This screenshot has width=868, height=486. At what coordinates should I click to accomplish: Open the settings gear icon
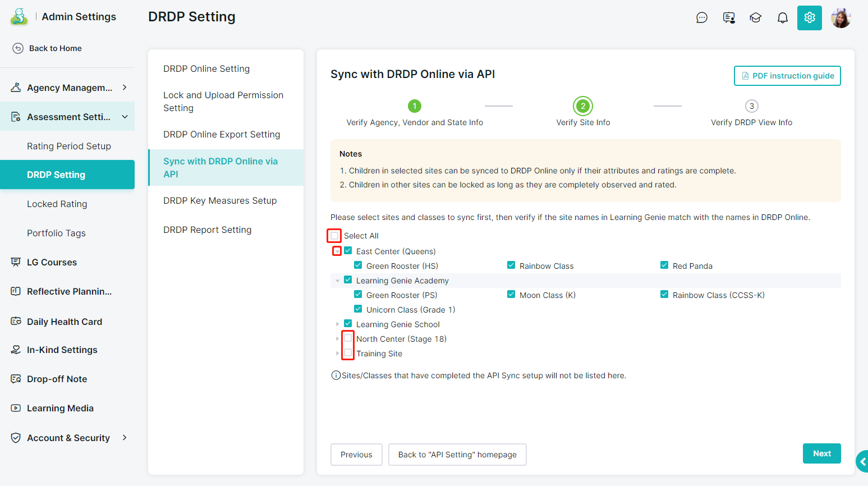(x=809, y=18)
